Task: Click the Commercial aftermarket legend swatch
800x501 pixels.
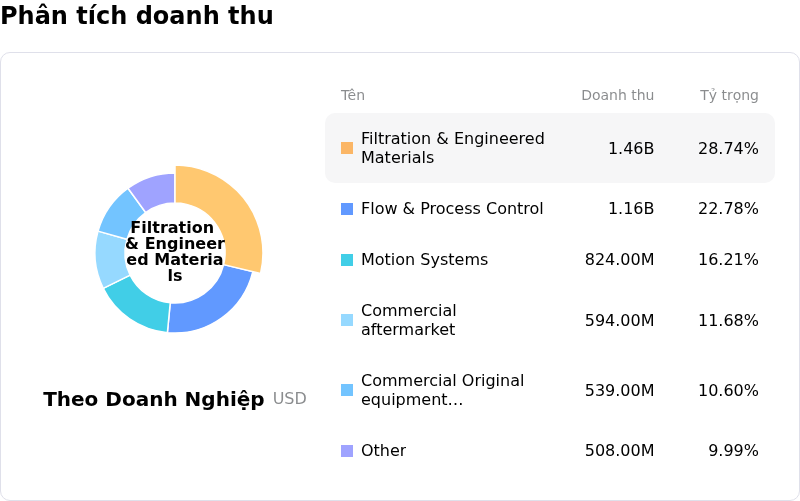Action: (347, 320)
